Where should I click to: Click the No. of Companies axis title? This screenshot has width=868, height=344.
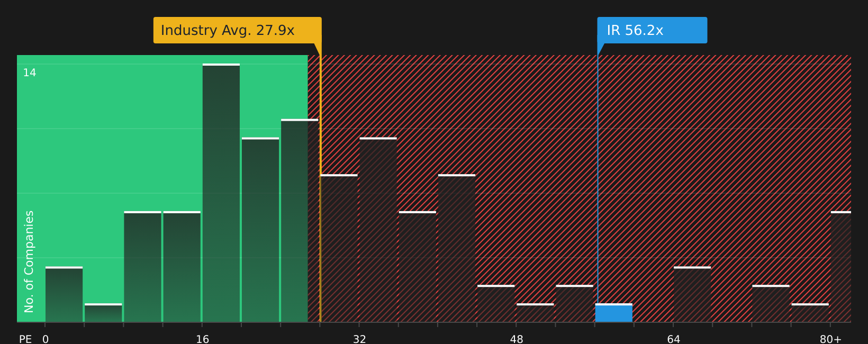coord(29,261)
